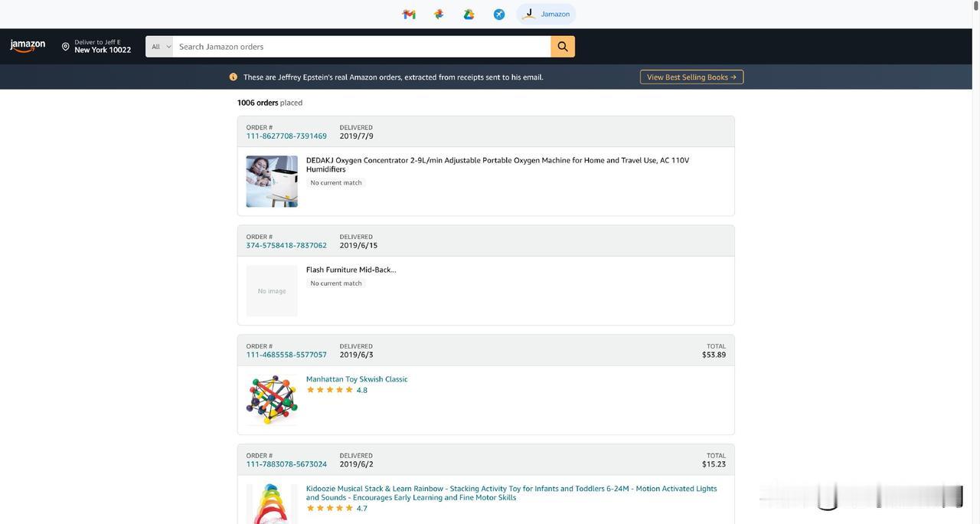Screen dimensions: 980x524
Task: Open order number 111-4685558-5577057
Action: [286, 355]
